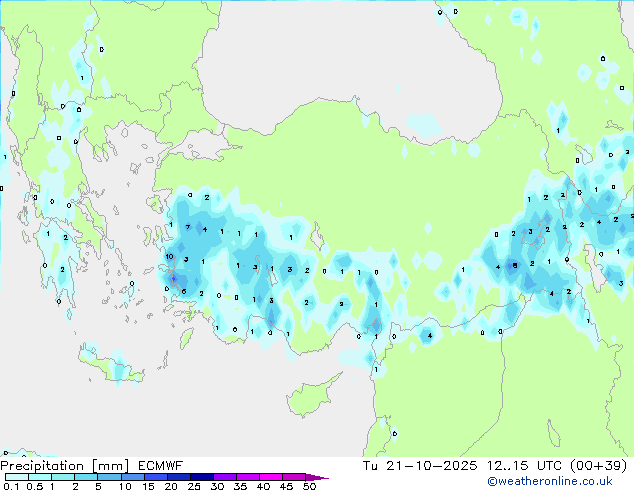Click the 2–5 mm legend swatch

(x=86, y=477)
